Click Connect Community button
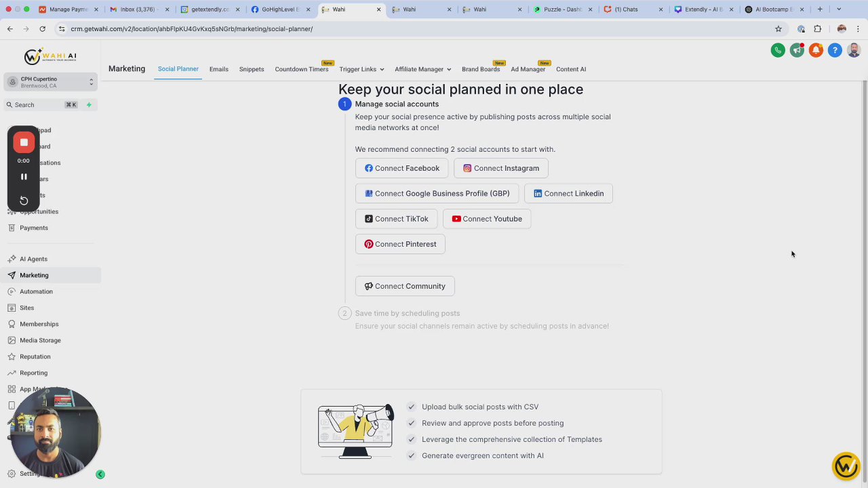Image resolution: width=868 pixels, height=488 pixels. pyautogui.click(x=405, y=286)
